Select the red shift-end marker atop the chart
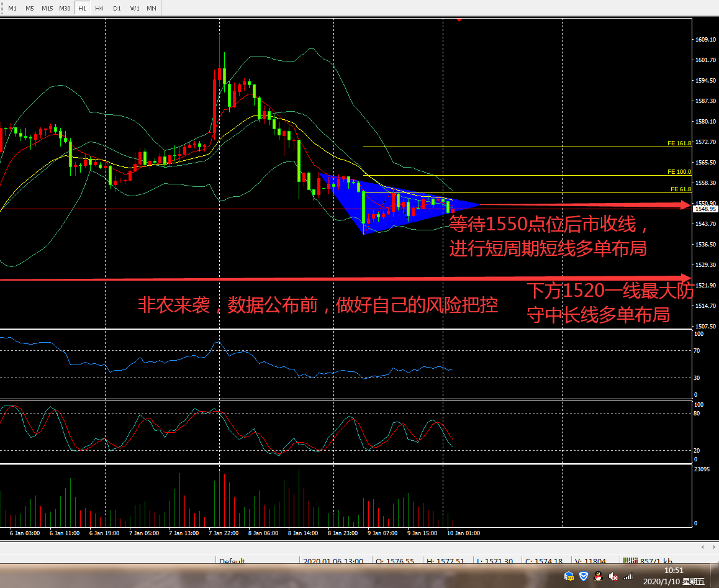719x588 pixels. coord(459,20)
